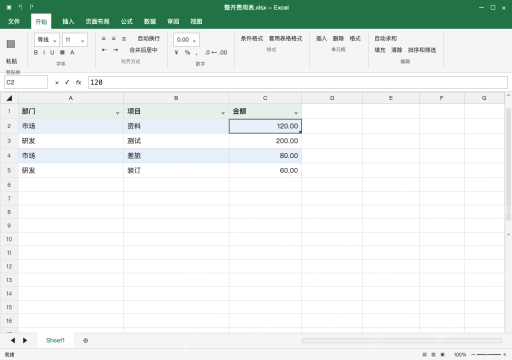Image resolution: width=512 pixels, height=360 pixels.
Task: Click the fx insert function icon
Action: click(x=78, y=82)
